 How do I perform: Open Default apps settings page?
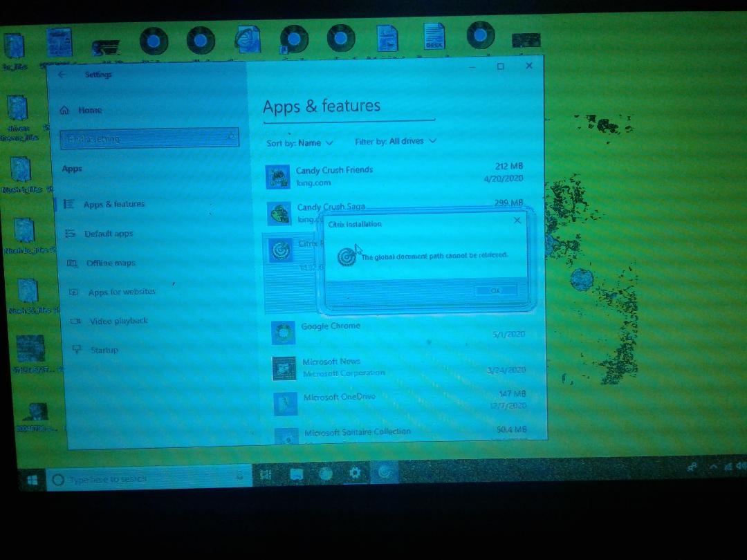click(99, 234)
